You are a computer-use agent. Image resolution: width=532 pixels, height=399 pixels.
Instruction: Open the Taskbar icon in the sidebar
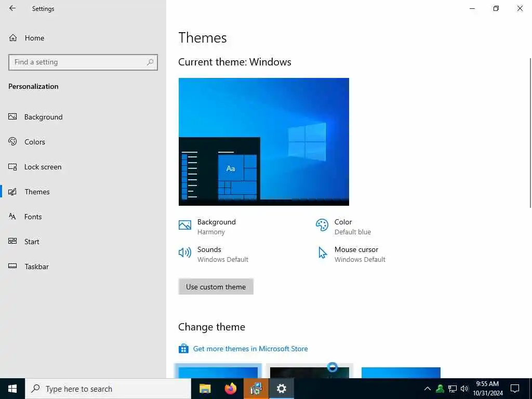coord(12,266)
